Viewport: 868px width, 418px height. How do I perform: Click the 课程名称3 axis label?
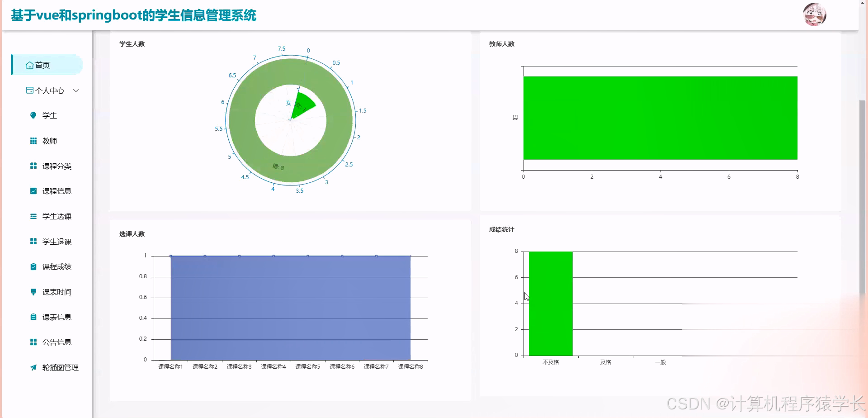(x=239, y=366)
